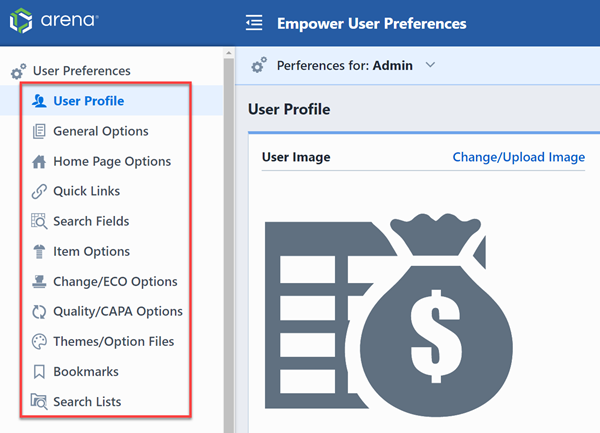Click the User Preferences gears icon in sidebar
The image size is (600, 433).
pyautogui.click(x=18, y=71)
